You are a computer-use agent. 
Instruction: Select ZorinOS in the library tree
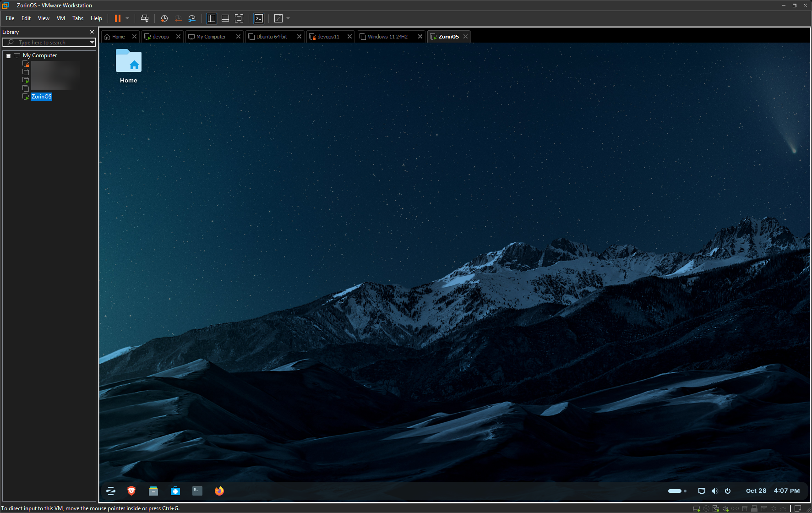click(41, 97)
